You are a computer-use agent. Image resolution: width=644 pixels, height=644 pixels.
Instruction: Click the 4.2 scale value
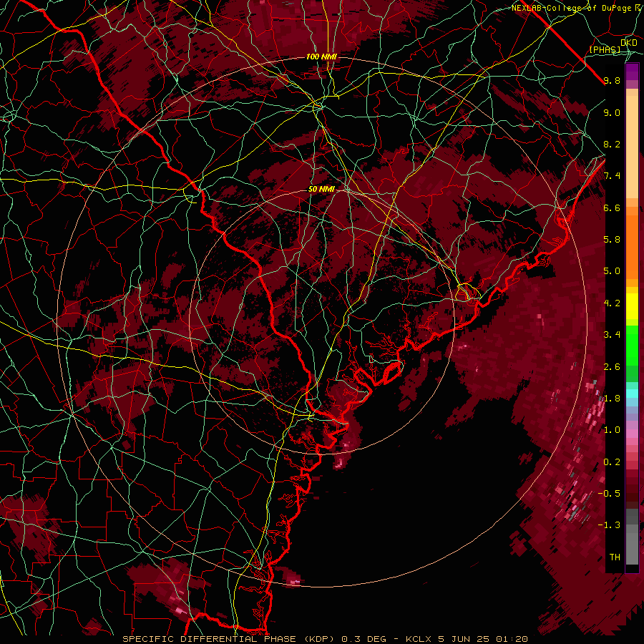click(612, 303)
